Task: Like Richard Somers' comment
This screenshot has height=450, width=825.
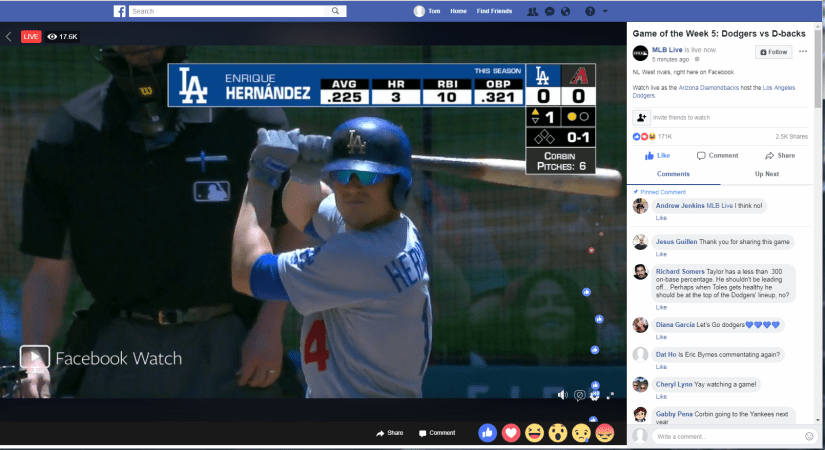Action: click(x=661, y=307)
